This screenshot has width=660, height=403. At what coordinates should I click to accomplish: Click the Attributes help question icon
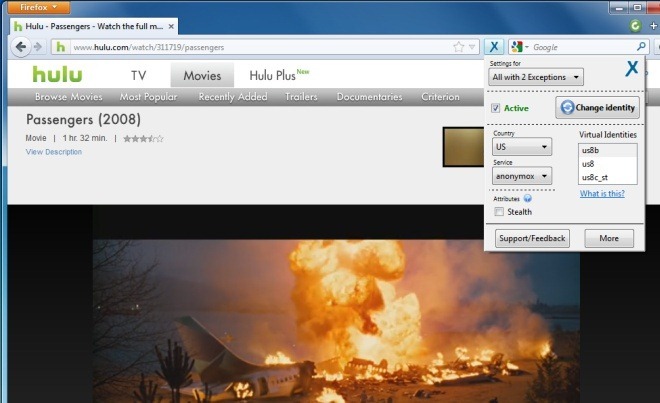[x=527, y=198]
